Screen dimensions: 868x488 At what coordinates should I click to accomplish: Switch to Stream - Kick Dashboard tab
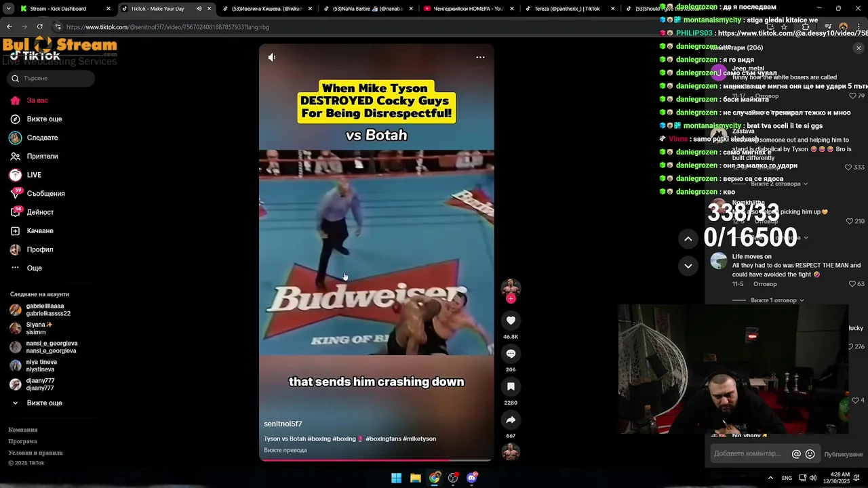tap(58, 9)
